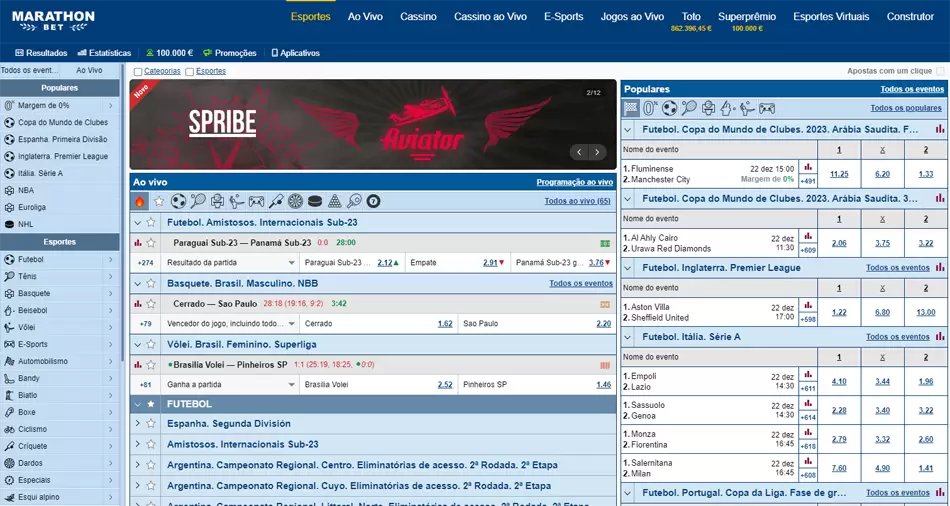
Task: Collapse Futebol. Amistosos. Internacionais Sub-23 section
Action: 138,222
